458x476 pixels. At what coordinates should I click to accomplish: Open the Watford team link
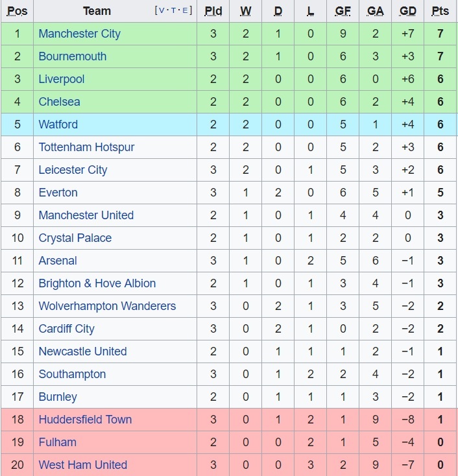click(x=58, y=125)
